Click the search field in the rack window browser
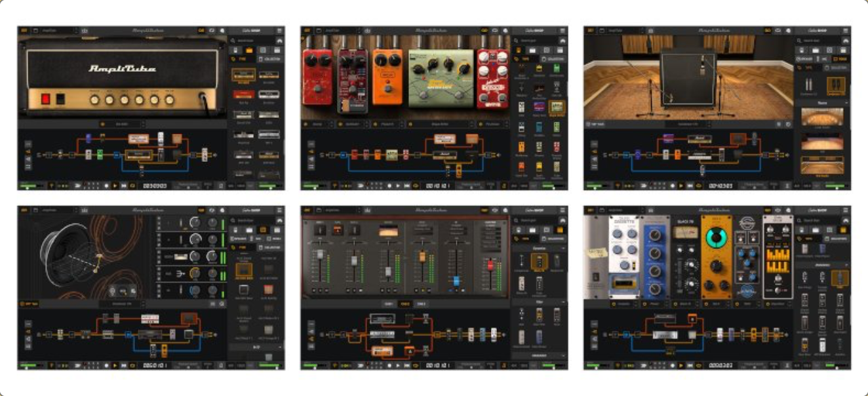Screen dimensions: 868x396 pyautogui.click(x=818, y=220)
